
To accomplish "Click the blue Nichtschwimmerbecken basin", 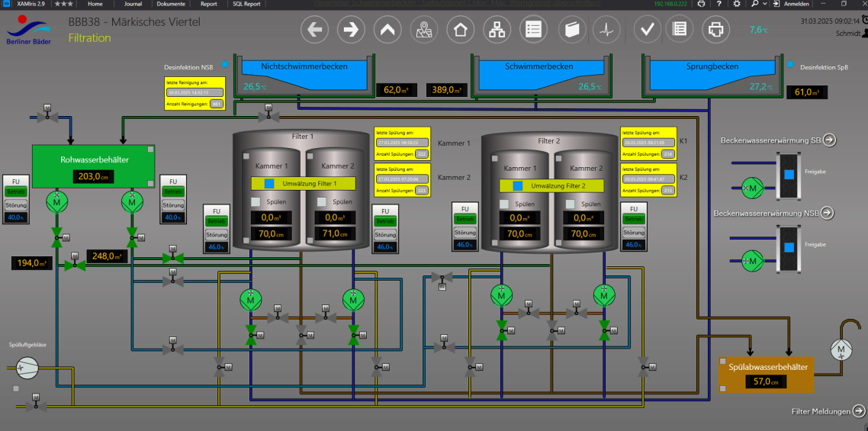I will [x=304, y=67].
